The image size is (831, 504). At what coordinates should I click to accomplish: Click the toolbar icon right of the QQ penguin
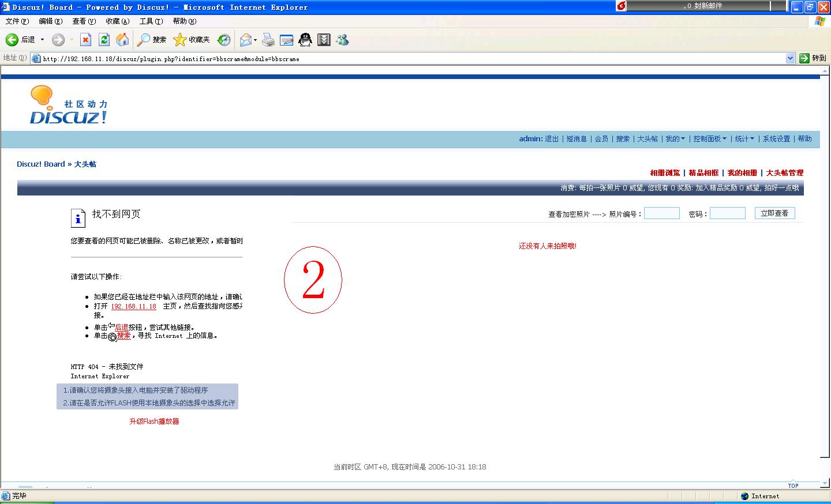tap(324, 40)
